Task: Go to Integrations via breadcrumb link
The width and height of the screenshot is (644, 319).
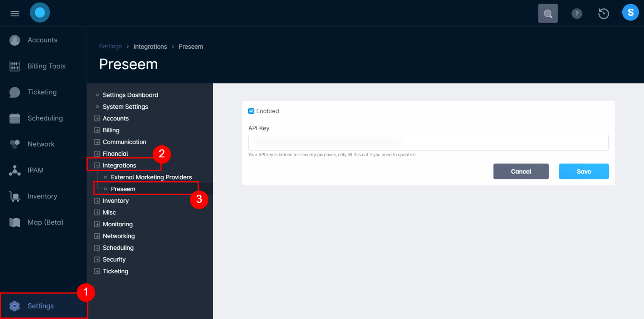Action: [x=150, y=47]
